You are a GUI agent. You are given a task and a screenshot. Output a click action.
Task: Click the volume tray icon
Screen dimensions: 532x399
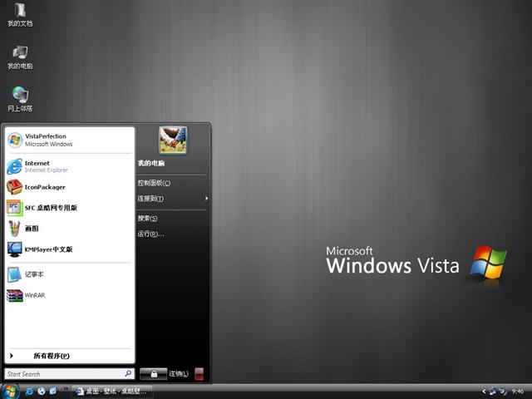click(x=504, y=392)
